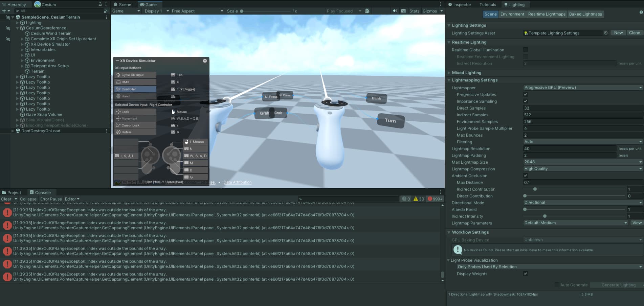Open the Lightmapper dropdown
The height and width of the screenshot is (306, 644).
[x=583, y=88]
